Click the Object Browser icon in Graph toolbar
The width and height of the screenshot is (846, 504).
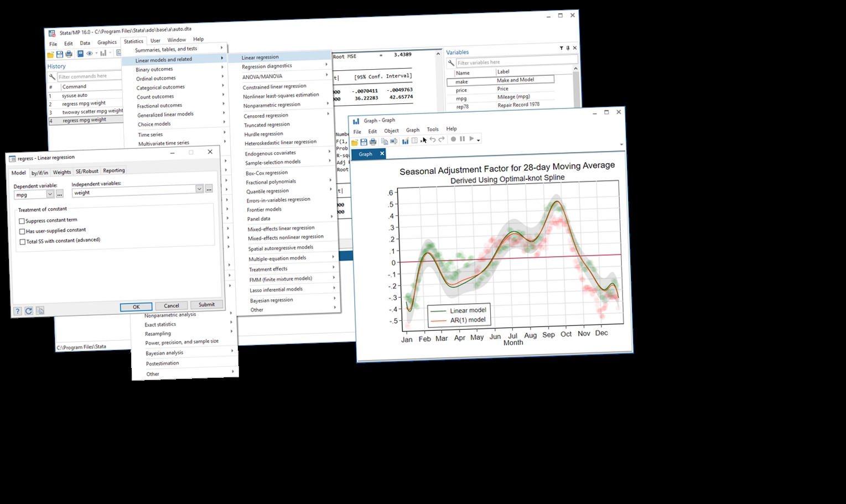(x=414, y=141)
